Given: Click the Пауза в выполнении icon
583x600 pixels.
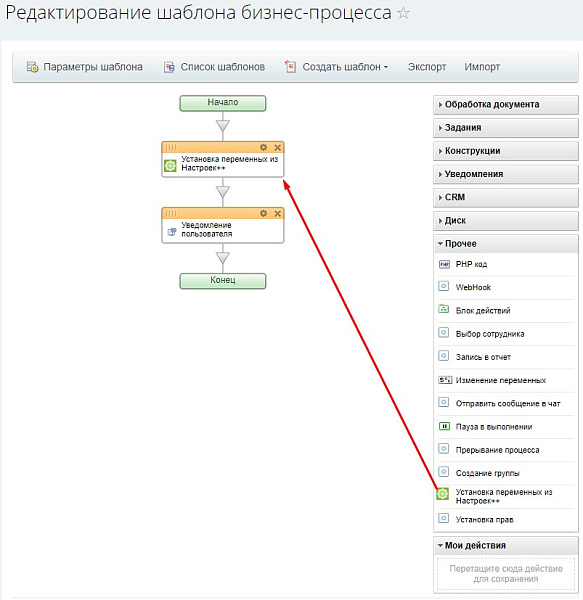Looking at the screenshot, I should [x=444, y=426].
